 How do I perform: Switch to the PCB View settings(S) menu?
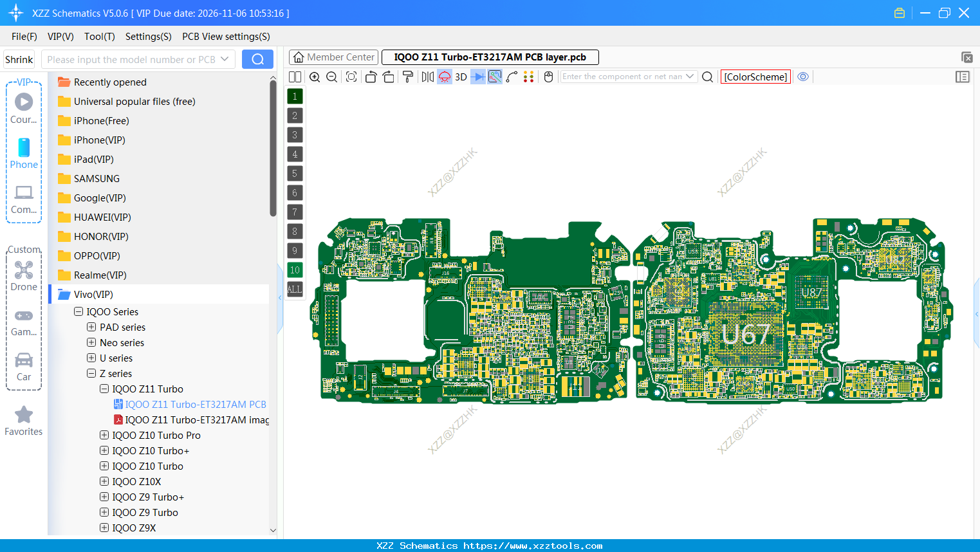[x=226, y=37]
